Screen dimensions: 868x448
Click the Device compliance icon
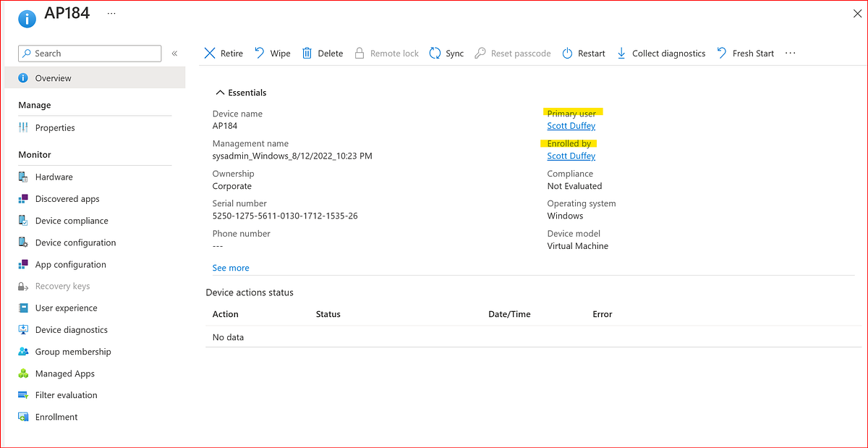point(25,220)
